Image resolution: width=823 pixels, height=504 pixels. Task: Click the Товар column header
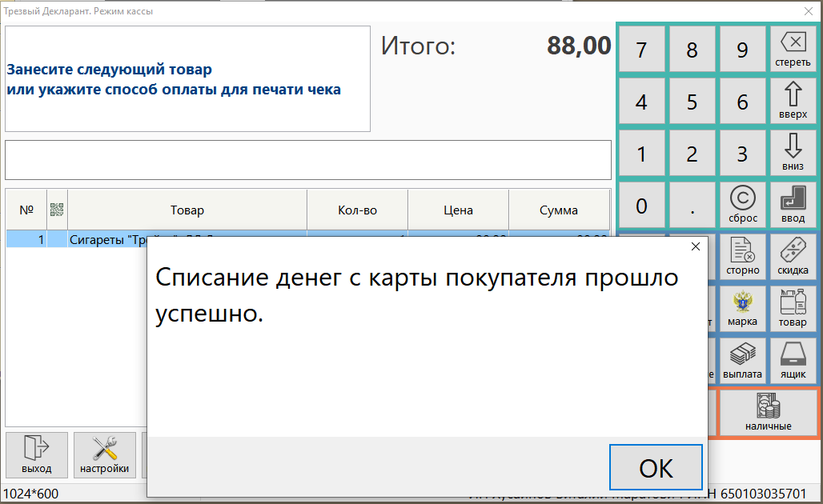pyautogui.click(x=187, y=210)
